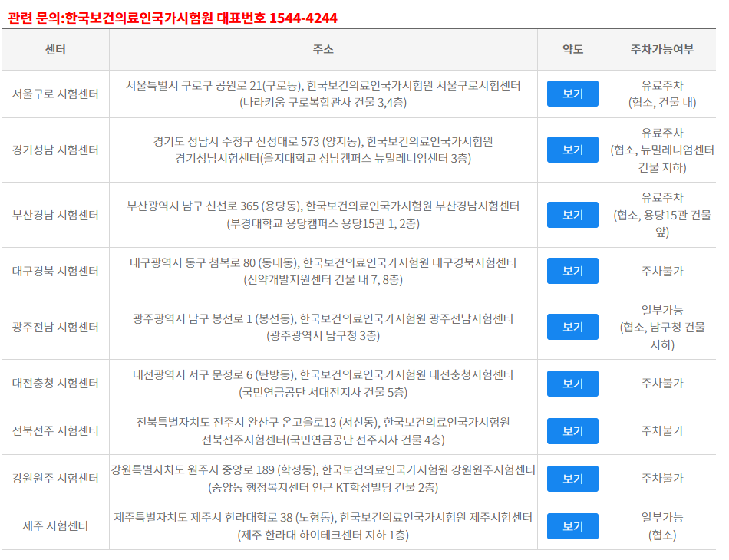
Task: Click 서울구로 parking cell 유료주차 (협소, 건물 내)
Action: click(x=662, y=94)
